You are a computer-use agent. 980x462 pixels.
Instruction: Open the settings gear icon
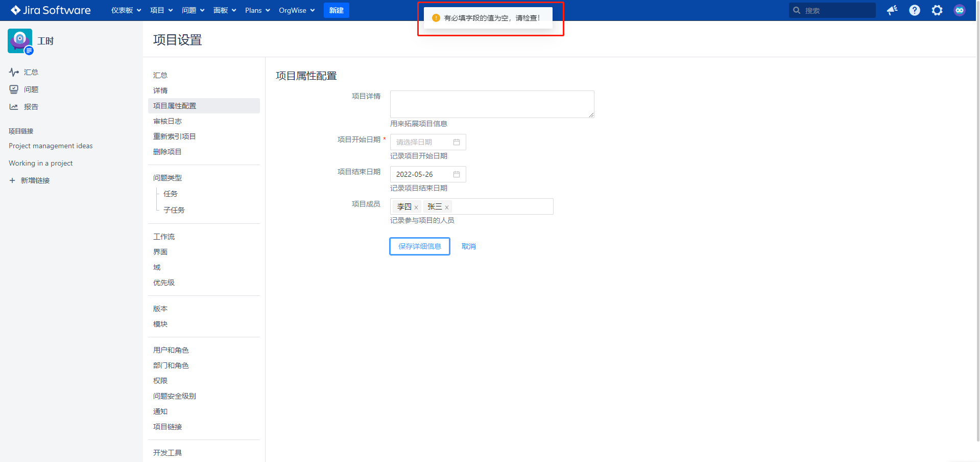point(937,10)
